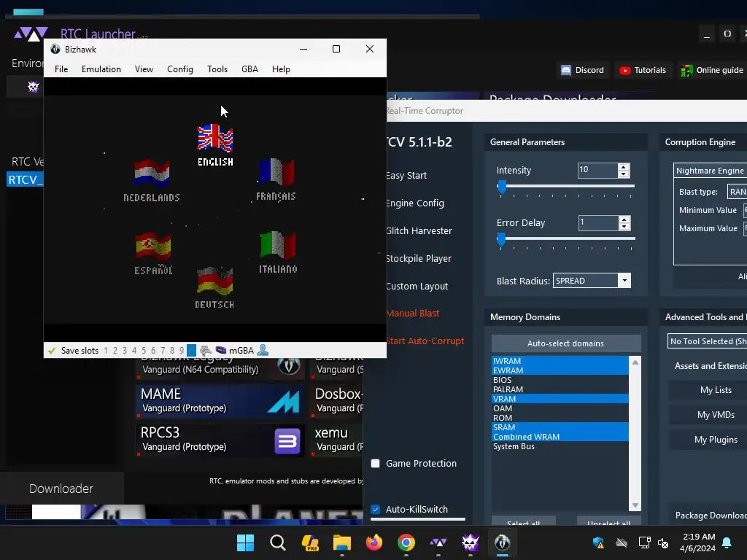Image resolution: width=747 pixels, height=560 pixels.
Task: Decrease Error Delay with down arrow
Action: (x=624, y=227)
